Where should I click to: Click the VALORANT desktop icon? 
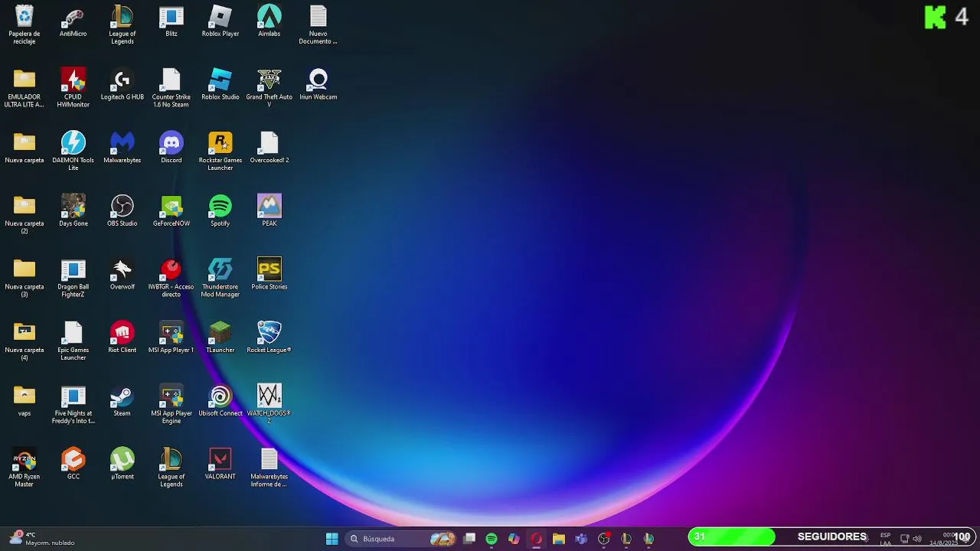(x=220, y=464)
